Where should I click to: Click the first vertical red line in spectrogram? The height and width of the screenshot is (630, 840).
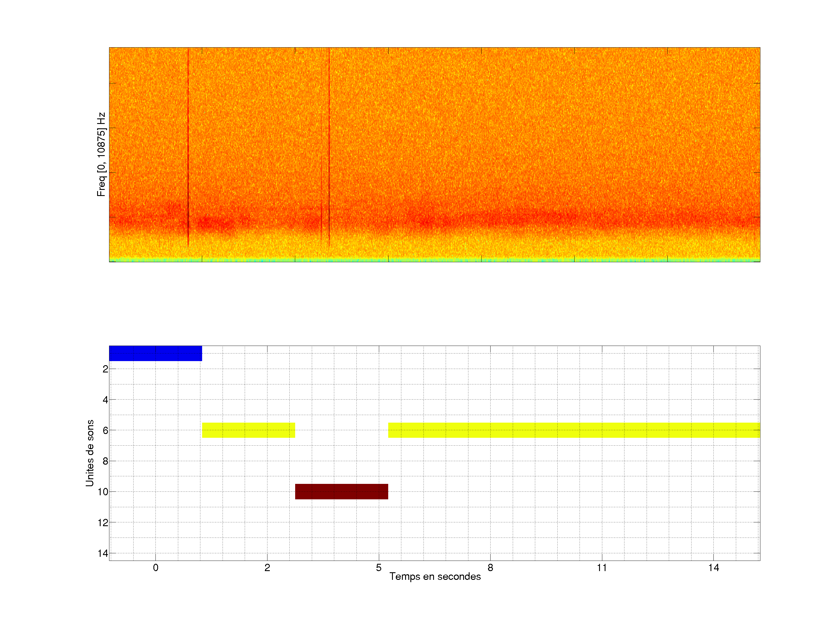[x=188, y=144]
